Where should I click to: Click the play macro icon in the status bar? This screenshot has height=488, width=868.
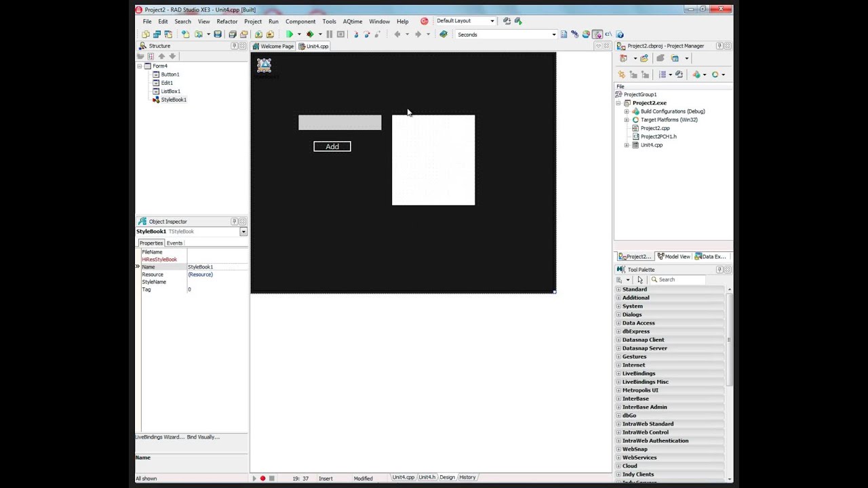(255, 479)
